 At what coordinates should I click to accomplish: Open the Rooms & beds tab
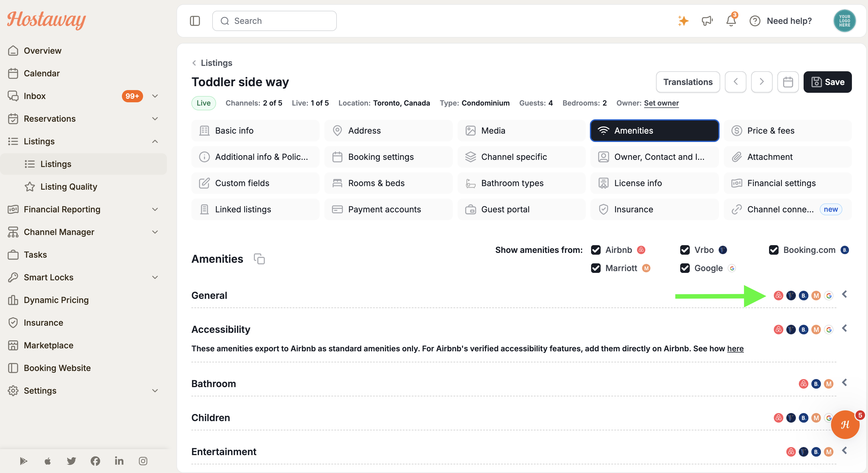(388, 183)
